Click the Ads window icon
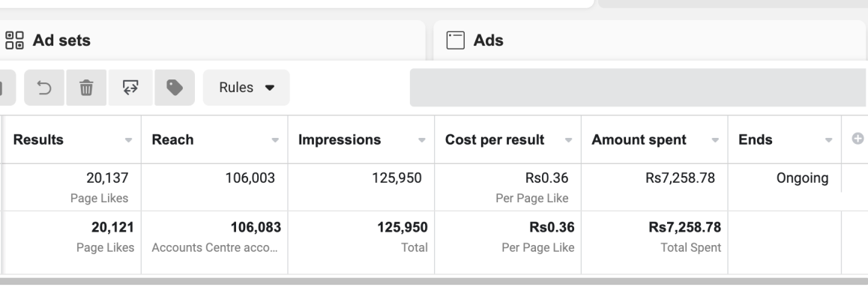 pyautogui.click(x=455, y=40)
